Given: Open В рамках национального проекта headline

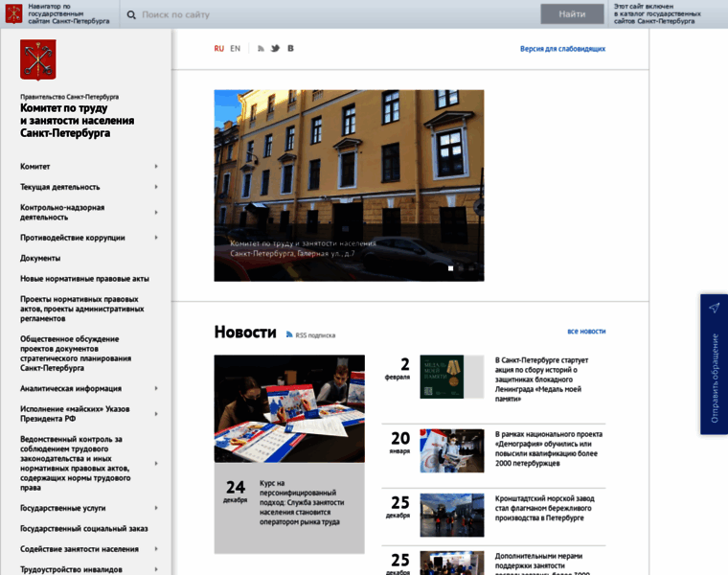Looking at the screenshot, I should 548,448.
